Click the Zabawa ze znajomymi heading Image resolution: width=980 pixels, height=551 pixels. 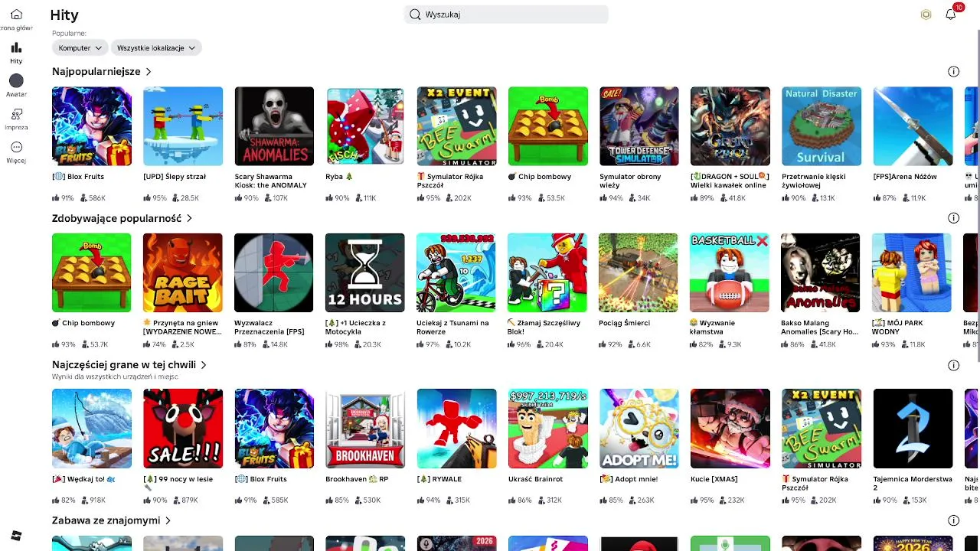pyautogui.click(x=106, y=520)
